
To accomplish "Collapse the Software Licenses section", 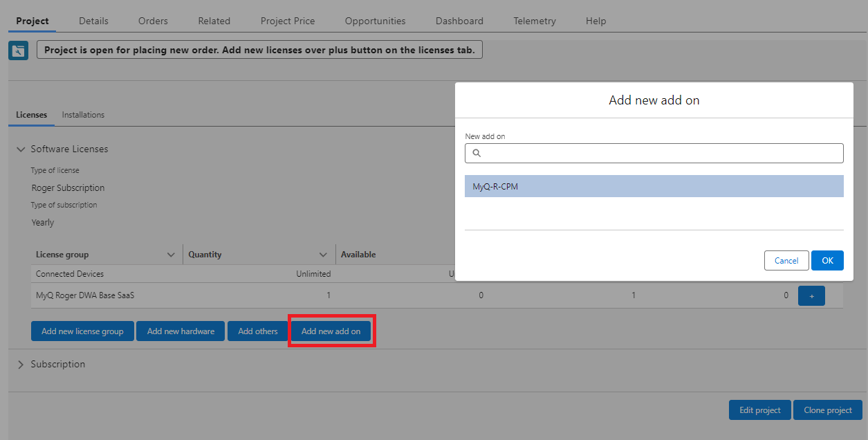I will coord(21,149).
